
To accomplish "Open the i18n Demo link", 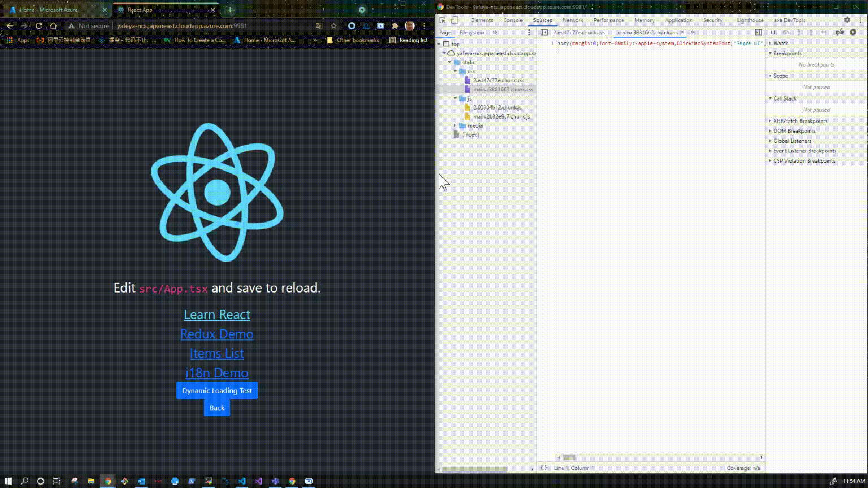I will 217,373.
